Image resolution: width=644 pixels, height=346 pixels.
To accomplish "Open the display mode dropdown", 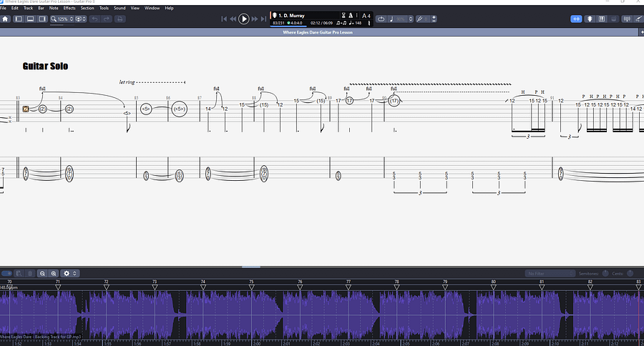I will [x=81, y=19].
